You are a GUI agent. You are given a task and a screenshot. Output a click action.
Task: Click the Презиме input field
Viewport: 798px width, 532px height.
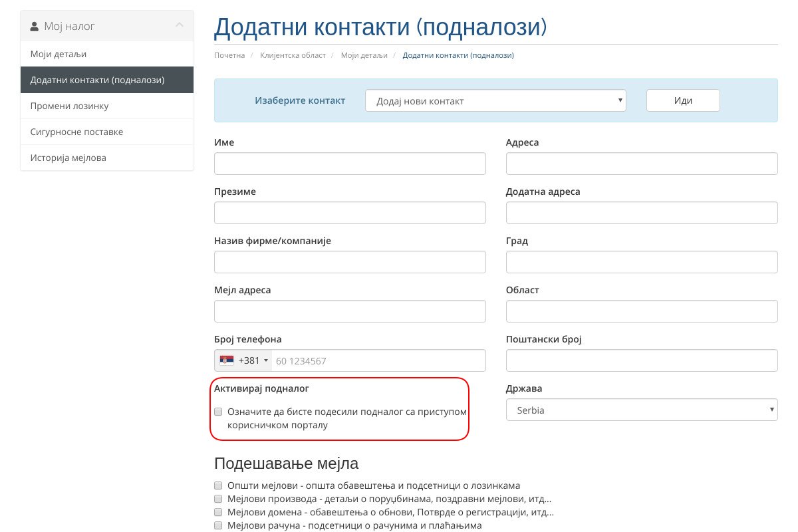pyautogui.click(x=350, y=213)
